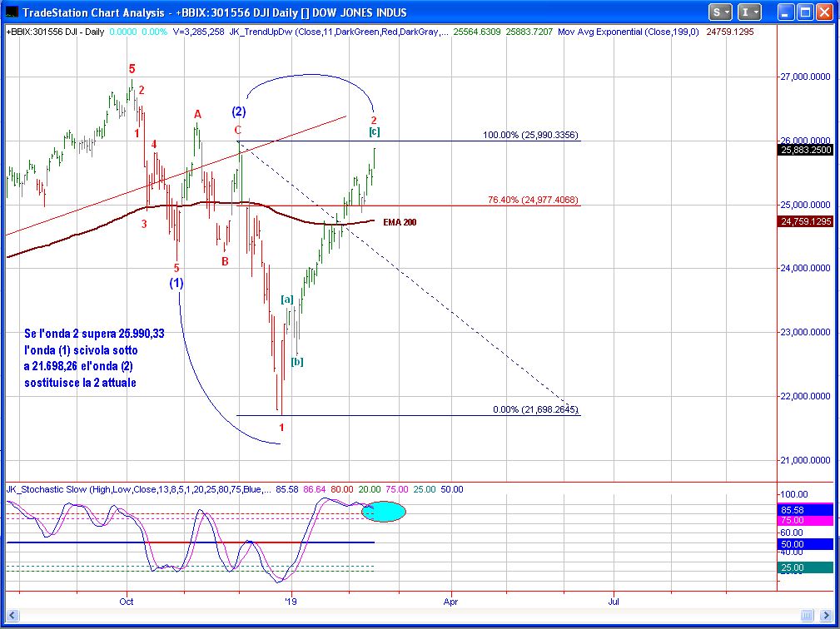Viewport: 840px width, 629px height.
Task: Click the horizontal scrollbar right arrow
Action: click(x=824, y=616)
